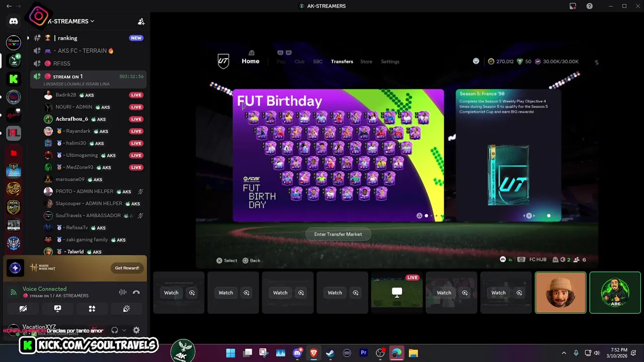Screen dimensions: 644x362
Task: Open the Store tab in game
Action: pos(366,61)
